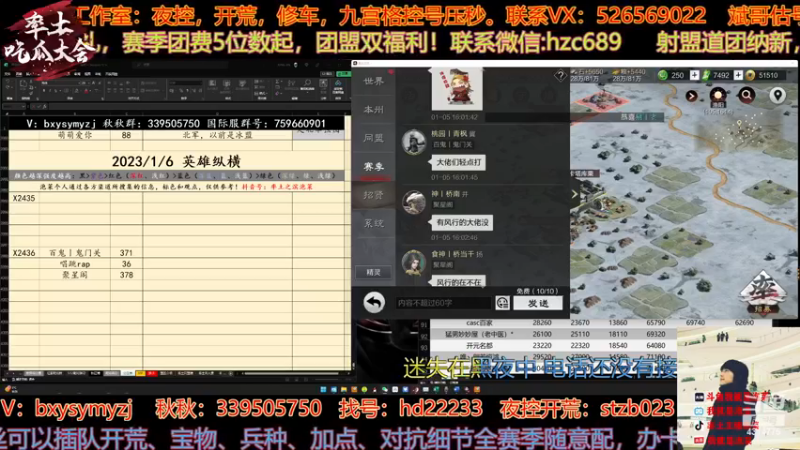Switch to the 同盟 (Alliance) chat tab
Viewport: 800px width, 450px height.
click(x=373, y=138)
